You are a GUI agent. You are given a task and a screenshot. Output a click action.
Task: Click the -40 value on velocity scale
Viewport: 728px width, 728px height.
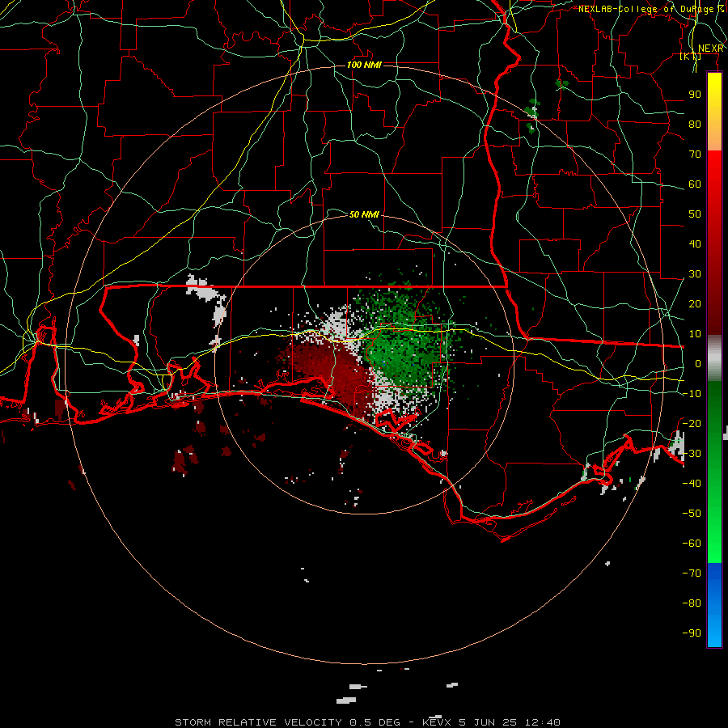pyautogui.click(x=692, y=484)
